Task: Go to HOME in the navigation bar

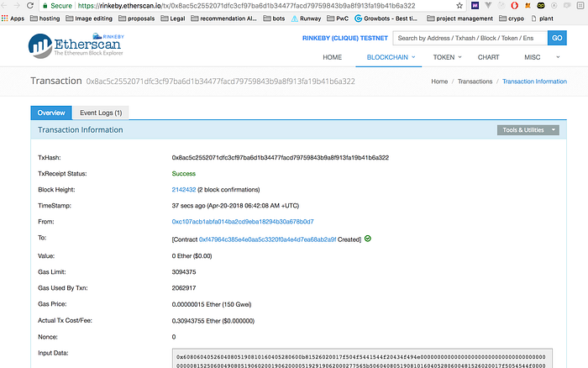Action: [333, 57]
